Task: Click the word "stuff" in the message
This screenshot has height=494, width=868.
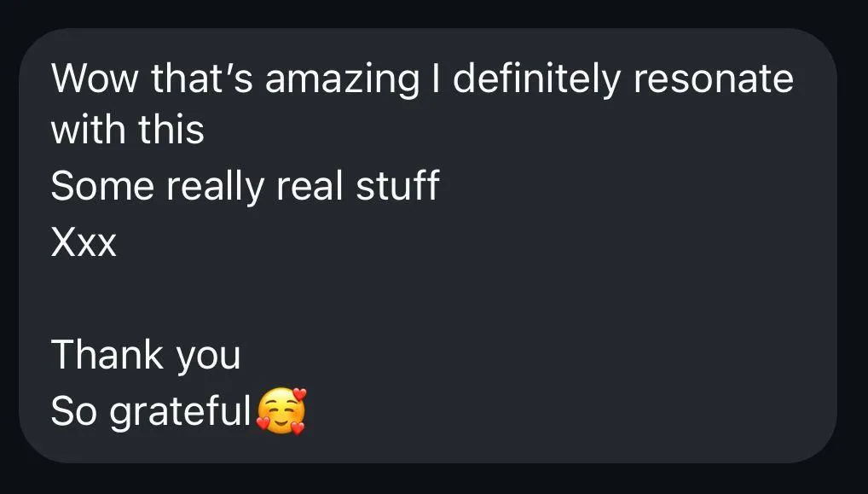Action: [397, 185]
